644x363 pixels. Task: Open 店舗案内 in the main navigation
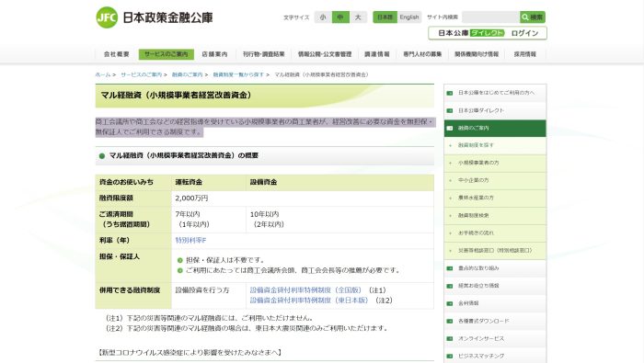[214, 54]
